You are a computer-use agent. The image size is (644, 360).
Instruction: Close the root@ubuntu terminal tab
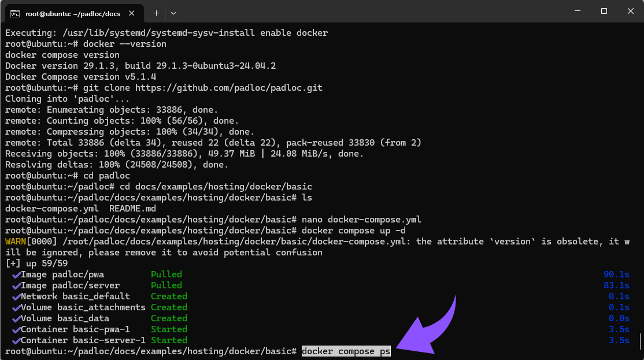coord(131,13)
